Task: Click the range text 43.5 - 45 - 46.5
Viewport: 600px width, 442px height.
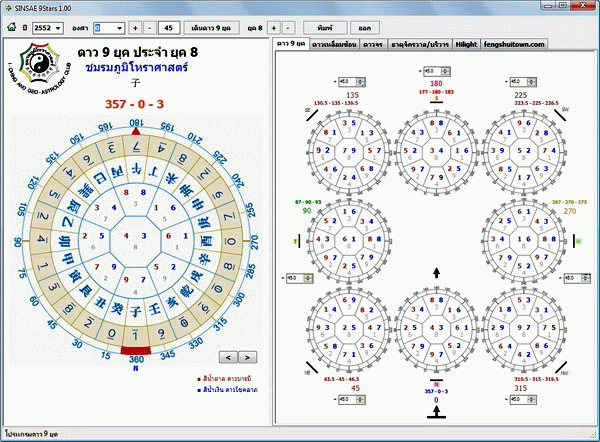Action: 341,379
